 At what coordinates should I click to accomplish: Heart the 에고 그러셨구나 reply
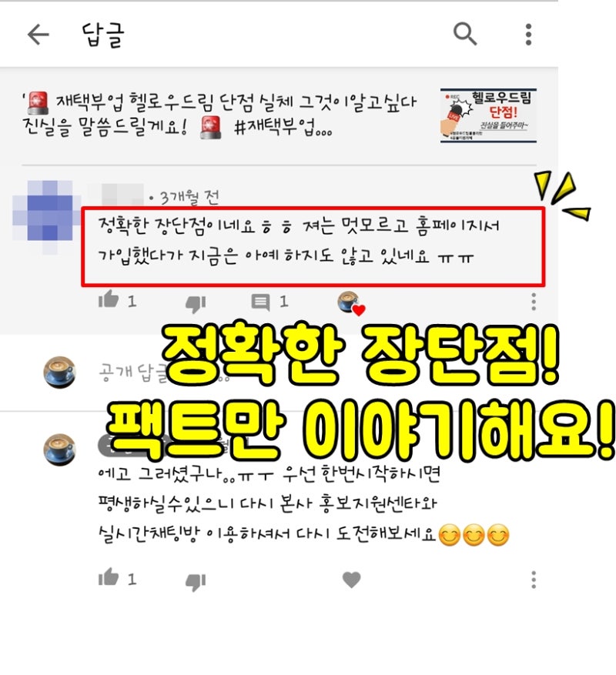[352, 580]
